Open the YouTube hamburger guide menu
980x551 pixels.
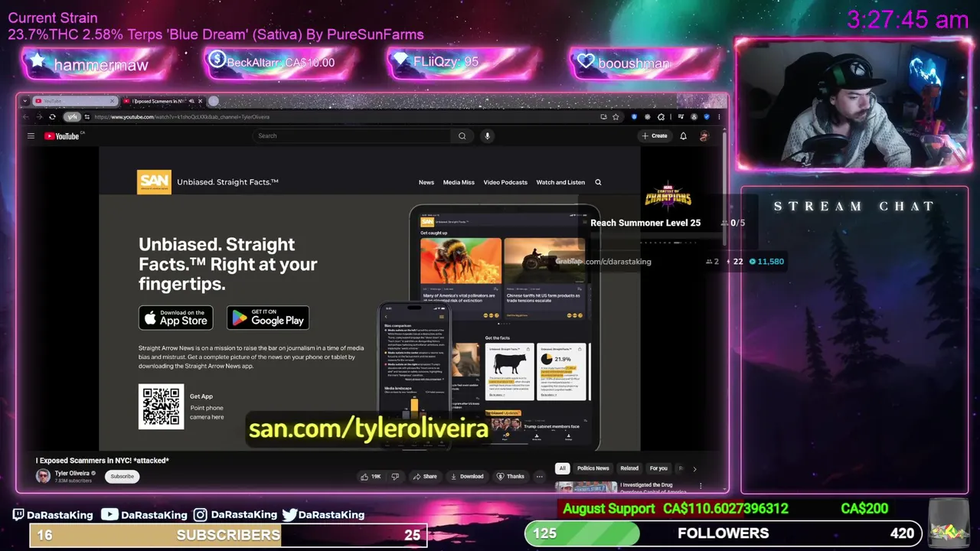[x=31, y=136]
